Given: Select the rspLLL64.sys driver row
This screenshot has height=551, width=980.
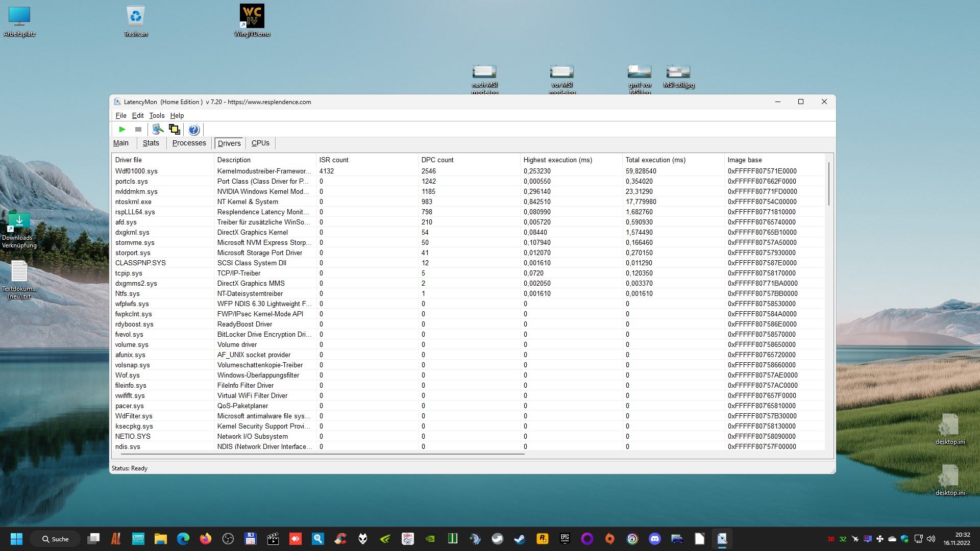Looking at the screenshot, I should (x=468, y=212).
